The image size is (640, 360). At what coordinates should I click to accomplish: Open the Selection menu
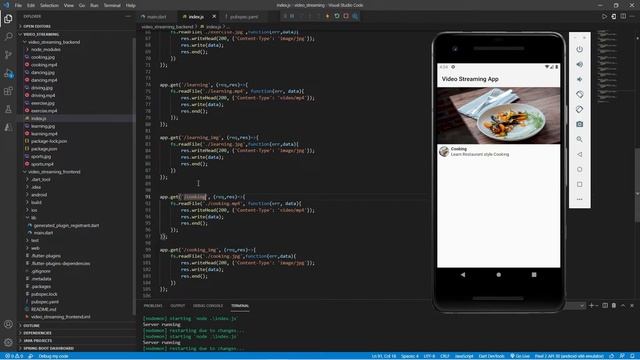49,5
